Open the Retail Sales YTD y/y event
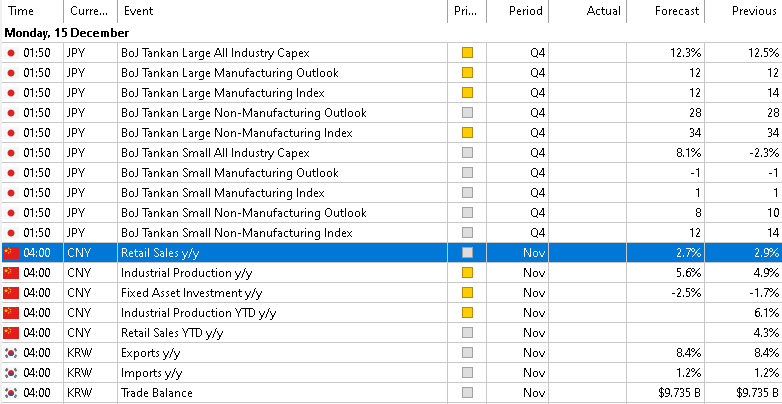782x404 pixels. (x=172, y=333)
